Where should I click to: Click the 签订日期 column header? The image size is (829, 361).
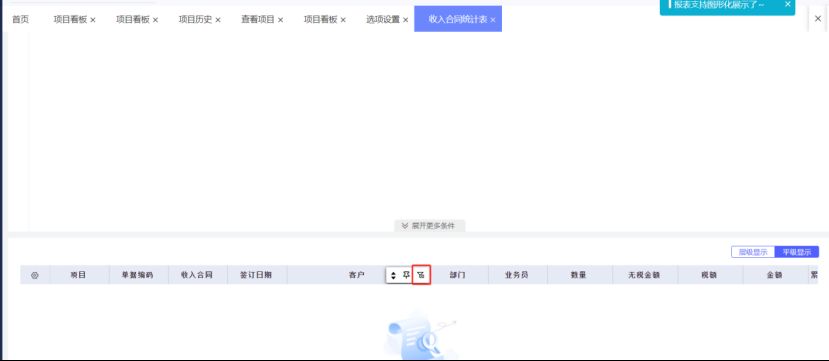click(256, 275)
